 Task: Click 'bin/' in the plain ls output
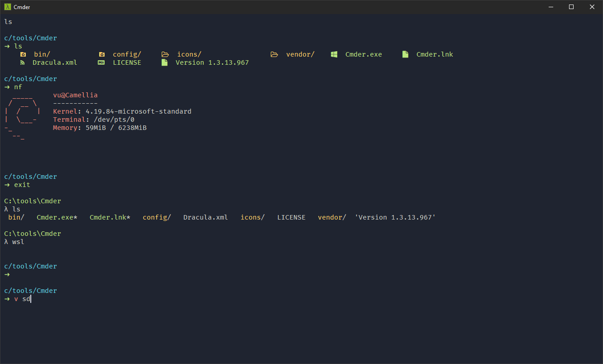click(16, 217)
